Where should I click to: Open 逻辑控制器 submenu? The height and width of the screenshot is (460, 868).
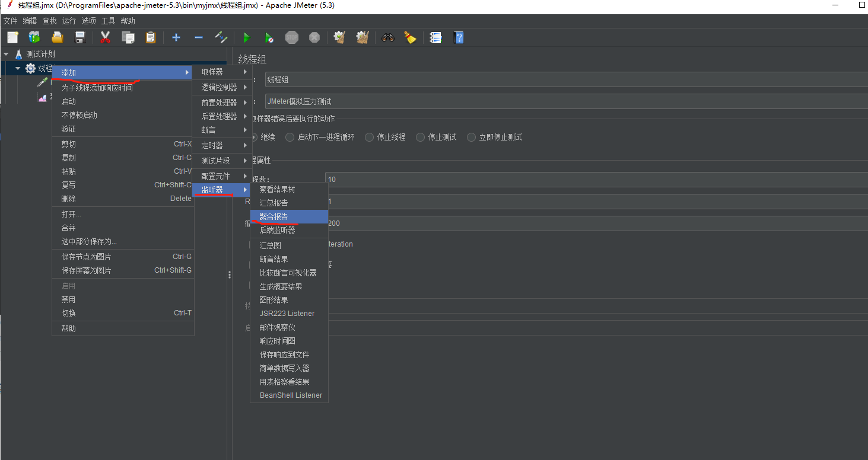click(x=222, y=87)
